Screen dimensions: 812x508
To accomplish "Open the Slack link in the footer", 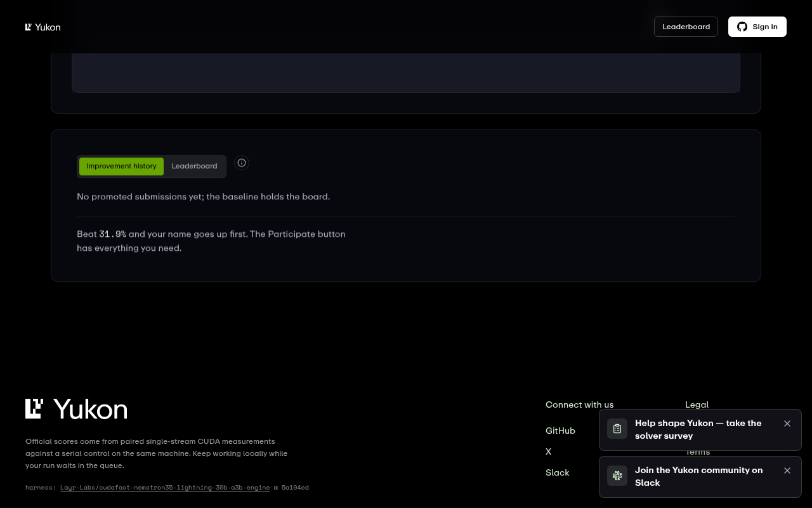I will [x=558, y=472].
